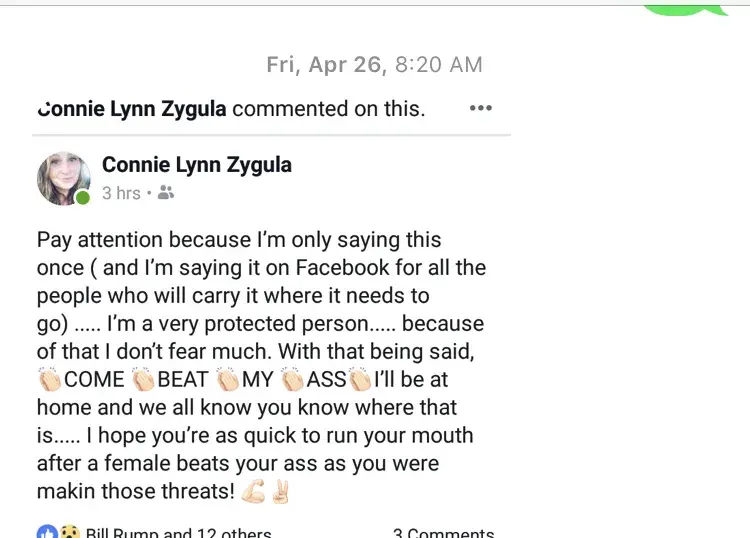Open the three-dot post options menu
The image size is (750, 538).
click(x=480, y=108)
